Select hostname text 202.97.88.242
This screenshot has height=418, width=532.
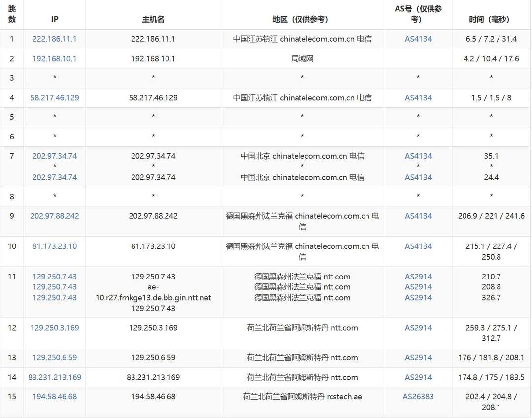point(153,216)
